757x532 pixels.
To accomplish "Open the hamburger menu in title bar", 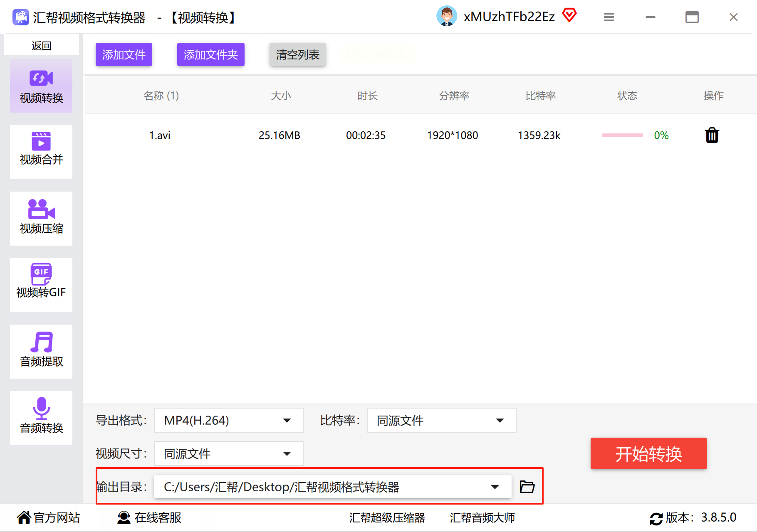I will 609,17.
